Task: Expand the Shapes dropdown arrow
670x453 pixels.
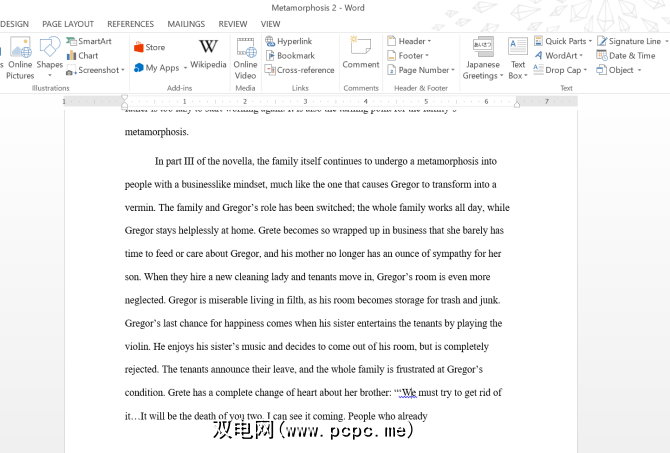Action: [50, 76]
